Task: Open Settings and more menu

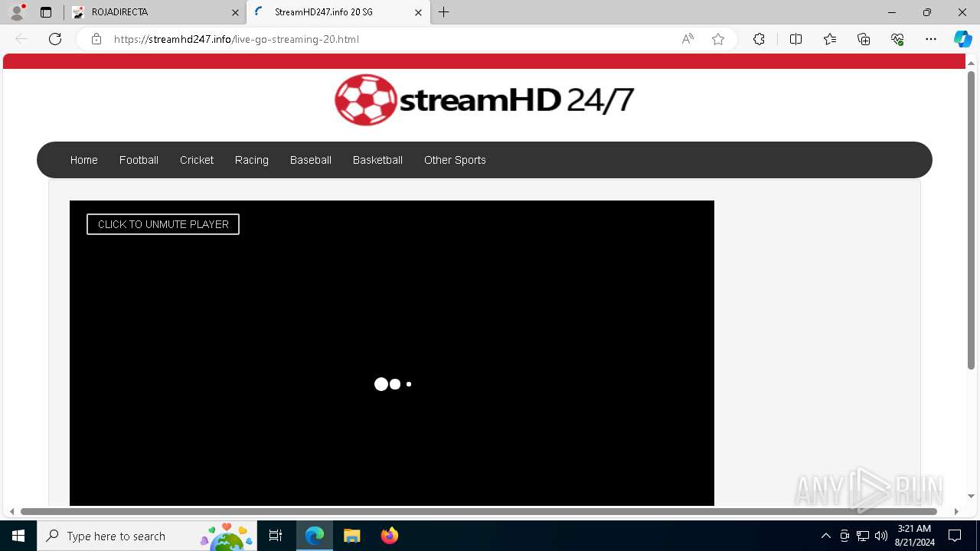Action: [931, 39]
